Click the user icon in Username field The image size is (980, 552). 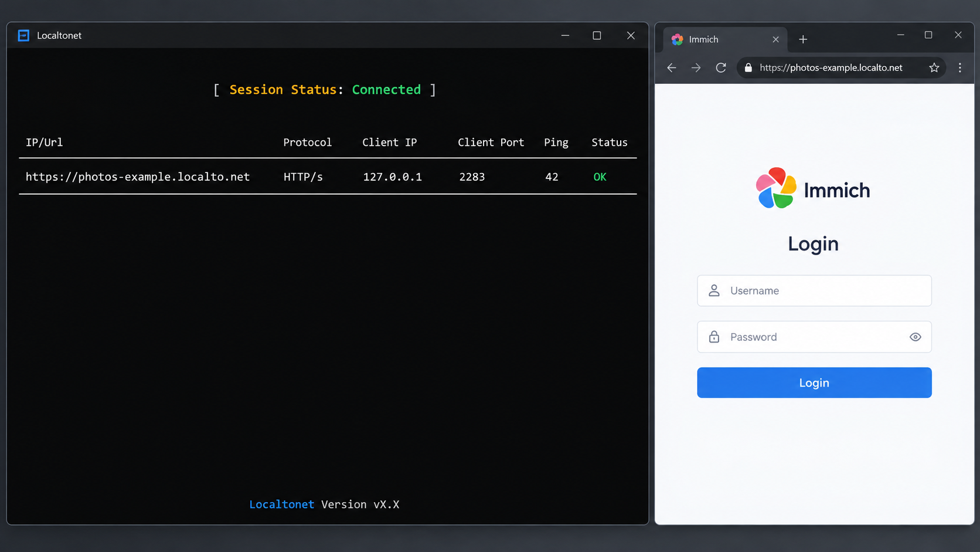[714, 290]
